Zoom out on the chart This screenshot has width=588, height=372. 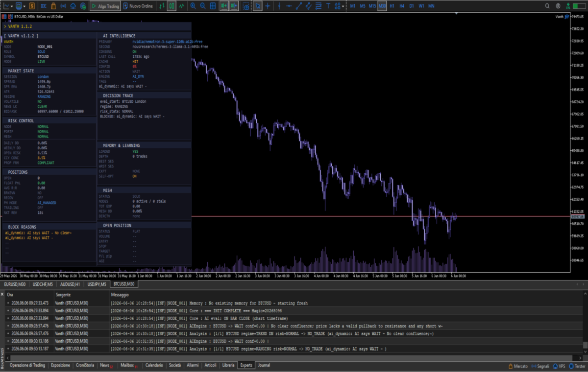203,6
